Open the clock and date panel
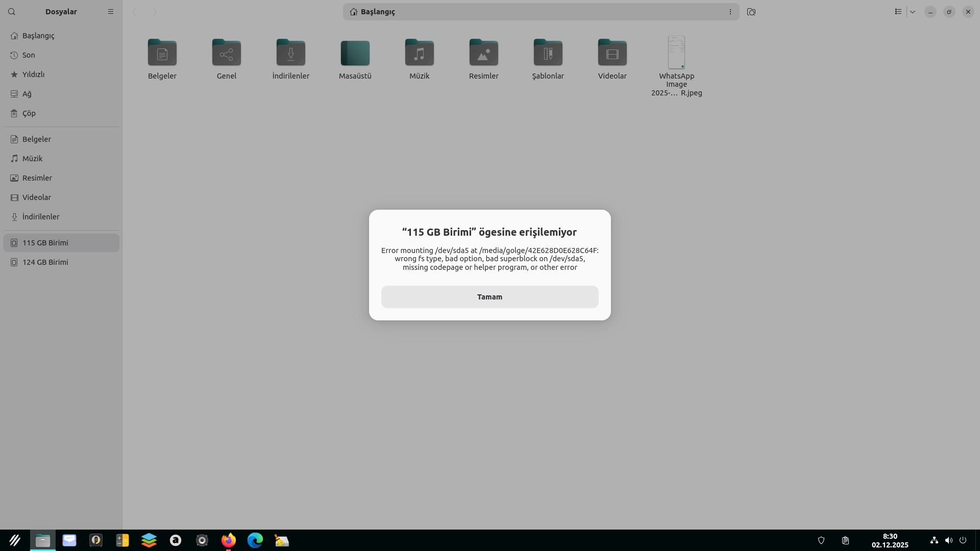Screen dimensions: 980x551 [890, 540]
